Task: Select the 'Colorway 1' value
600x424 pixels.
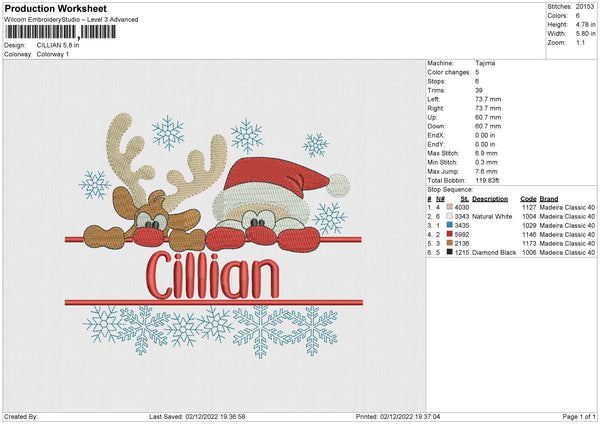Action: [x=53, y=54]
